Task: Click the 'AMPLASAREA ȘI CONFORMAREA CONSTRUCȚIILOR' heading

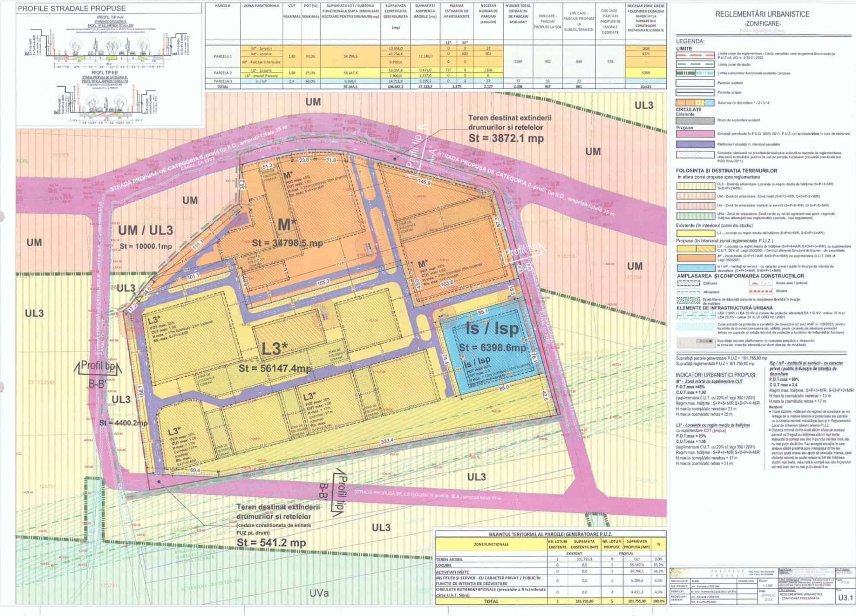Action: click(x=741, y=276)
